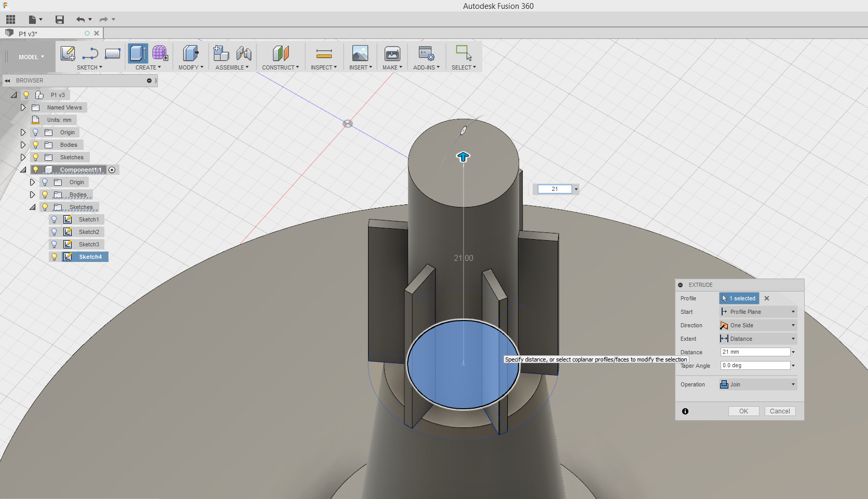The width and height of the screenshot is (868, 499).
Task: Click the Offset Plane construct icon
Action: coord(280,53)
